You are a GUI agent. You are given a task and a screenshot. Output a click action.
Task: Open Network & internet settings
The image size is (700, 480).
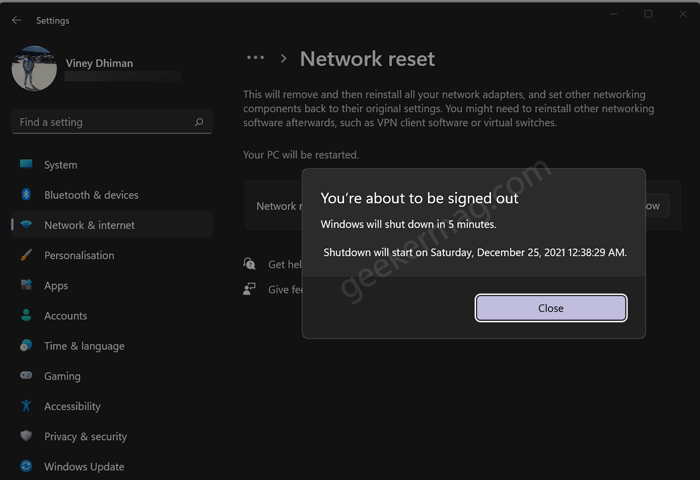click(89, 225)
